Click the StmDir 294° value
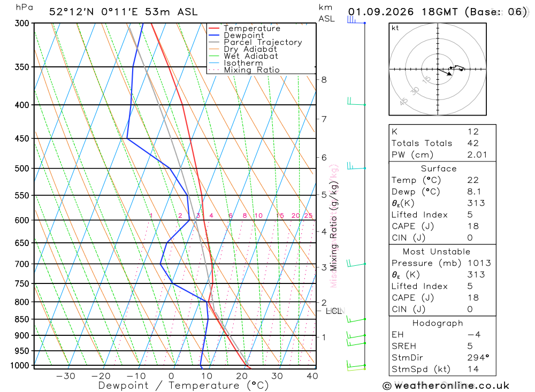535x392 pixels. point(478,358)
